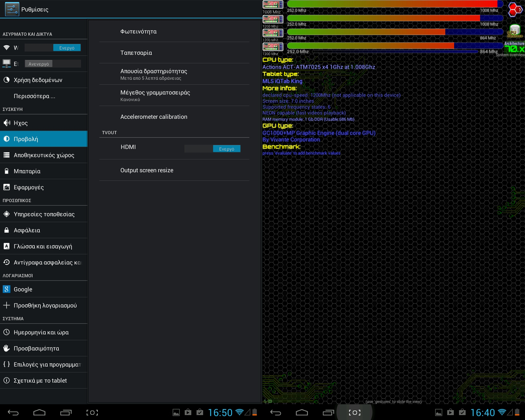This screenshot has height=420, width=525.
Task: Tap Back button in right navigation bar
Action: point(276,412)
